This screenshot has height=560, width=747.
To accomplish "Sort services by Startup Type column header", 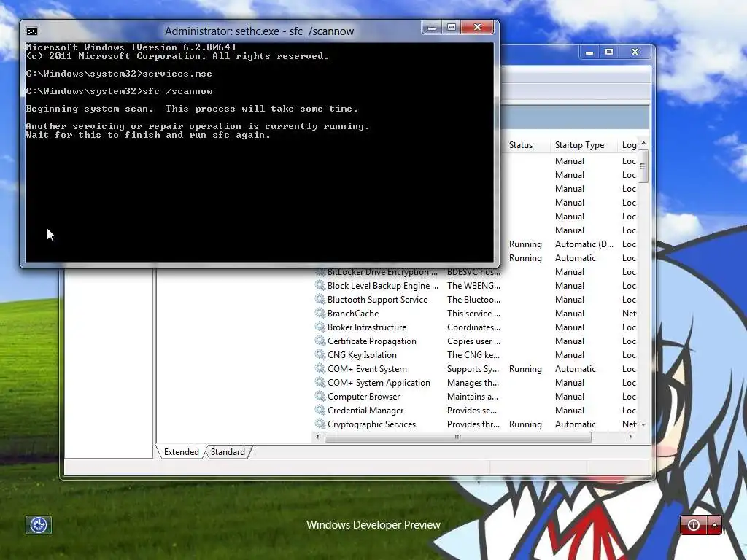I will tap(584, 145).
